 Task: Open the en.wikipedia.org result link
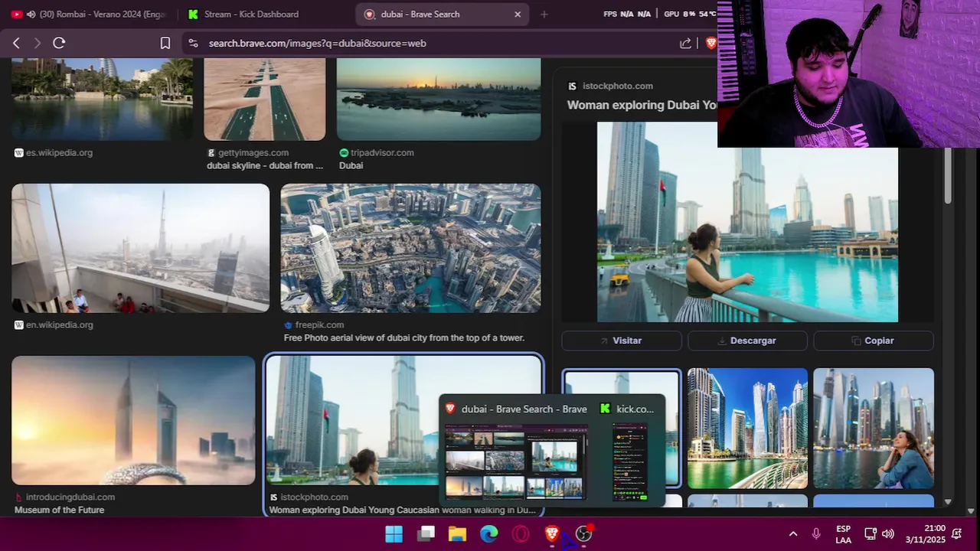(x=59, y=324)
